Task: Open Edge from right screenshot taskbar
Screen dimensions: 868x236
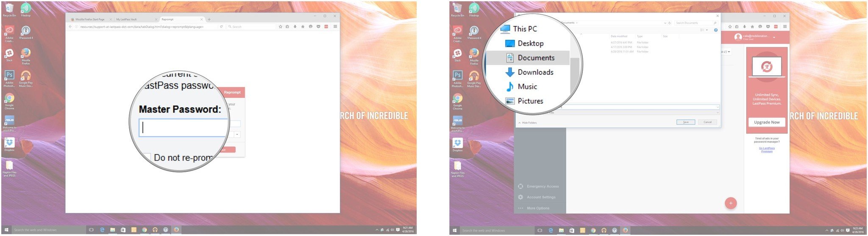Action: coord(551,231)
